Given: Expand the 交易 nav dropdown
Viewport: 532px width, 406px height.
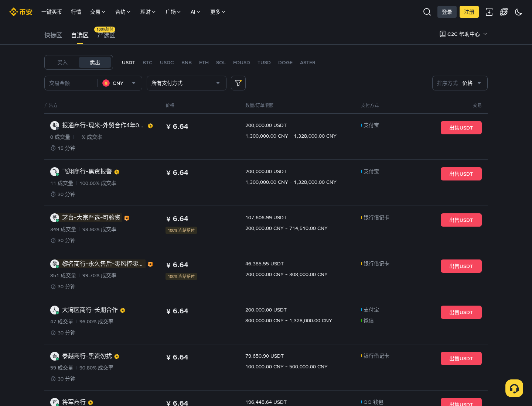Looking at the screenshot, I should pyautogui.click(x=98, y=12).
